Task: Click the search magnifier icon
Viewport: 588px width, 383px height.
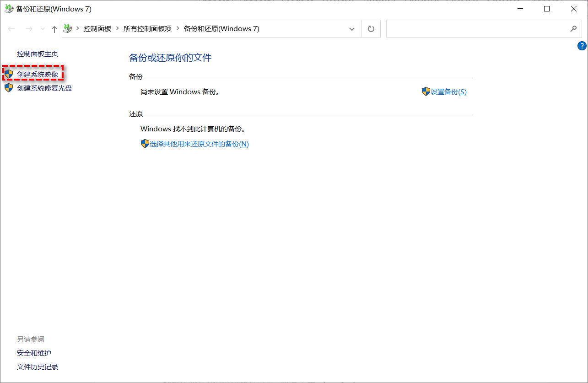Action: [x=573, y=28]
